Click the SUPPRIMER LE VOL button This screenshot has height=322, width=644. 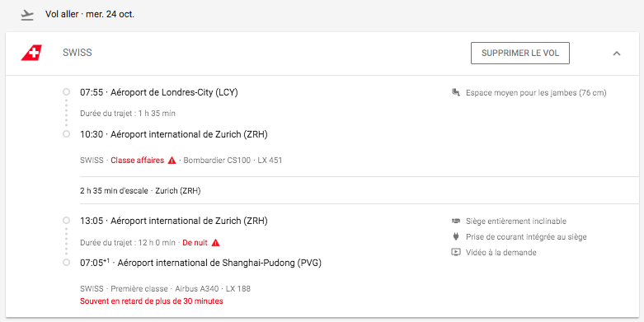point(520,53)
